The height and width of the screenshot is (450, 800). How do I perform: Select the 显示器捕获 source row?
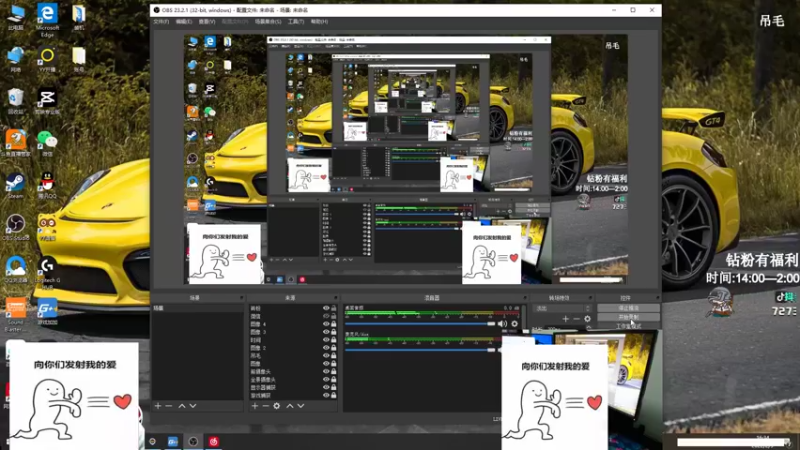click(293, 387)
